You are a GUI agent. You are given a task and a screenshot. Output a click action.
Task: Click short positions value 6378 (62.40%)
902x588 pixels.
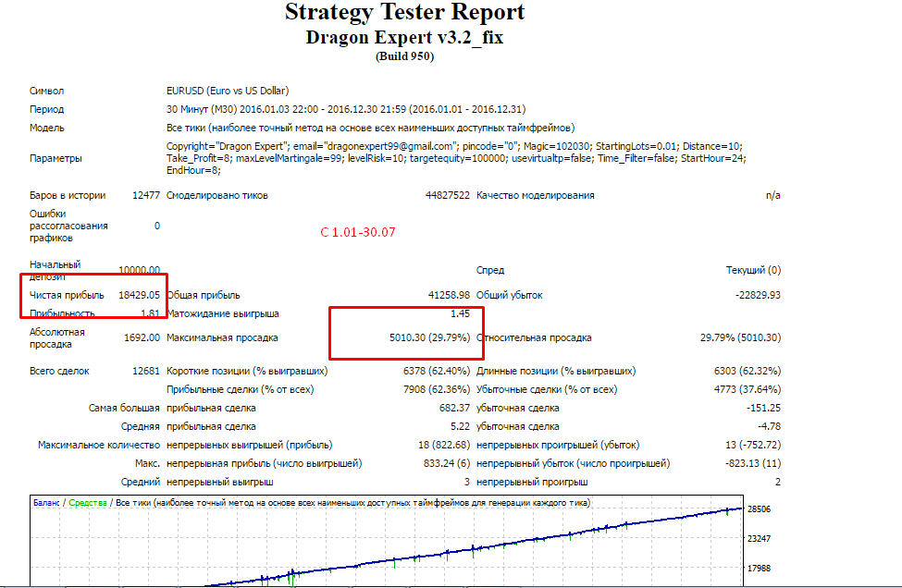(436, 371)
